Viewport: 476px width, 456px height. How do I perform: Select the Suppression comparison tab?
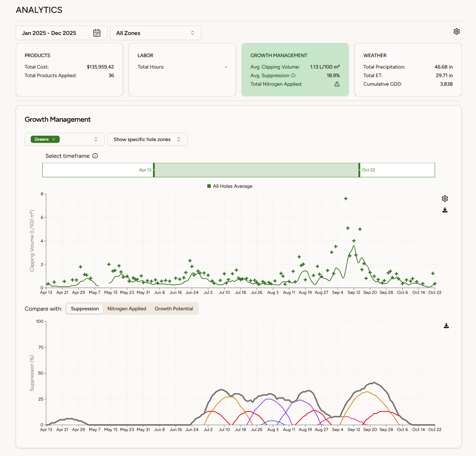click(x=85, y=309)
